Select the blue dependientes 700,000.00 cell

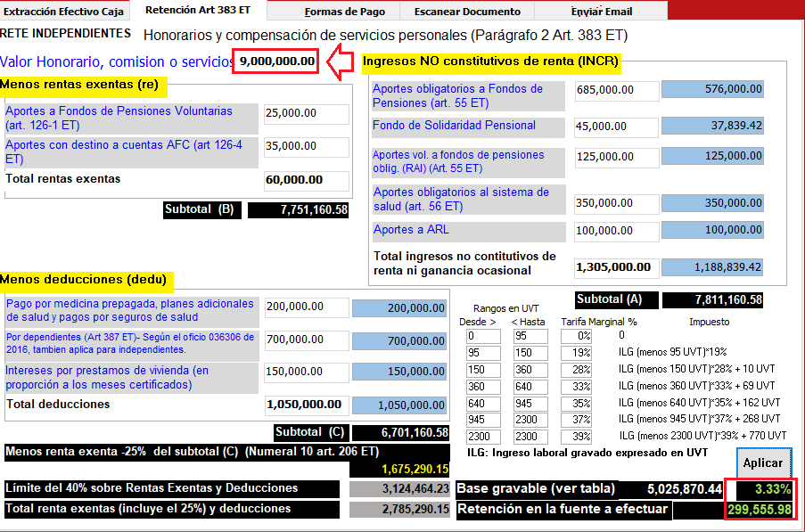(398, 341)
